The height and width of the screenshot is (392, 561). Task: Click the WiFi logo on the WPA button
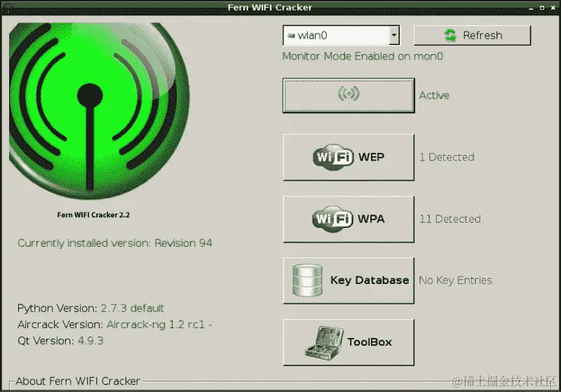click(333, 219)
